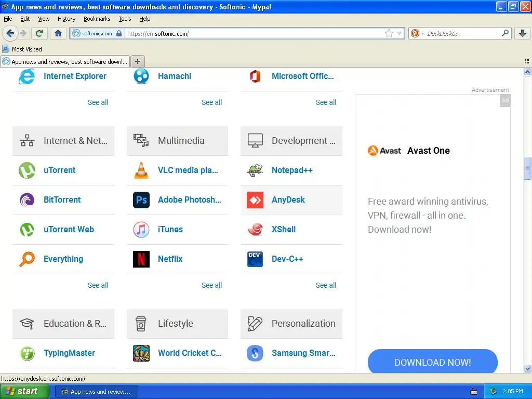Click the taskbar on-screen keyboard icon

pos(474,392)
